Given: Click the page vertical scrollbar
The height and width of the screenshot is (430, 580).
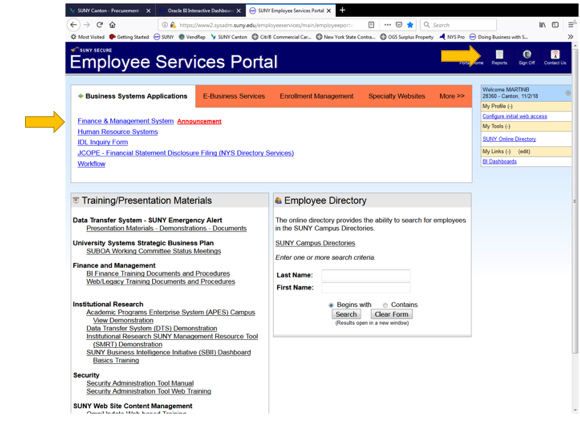Looking at the screenshot, I should click(574, 200).
